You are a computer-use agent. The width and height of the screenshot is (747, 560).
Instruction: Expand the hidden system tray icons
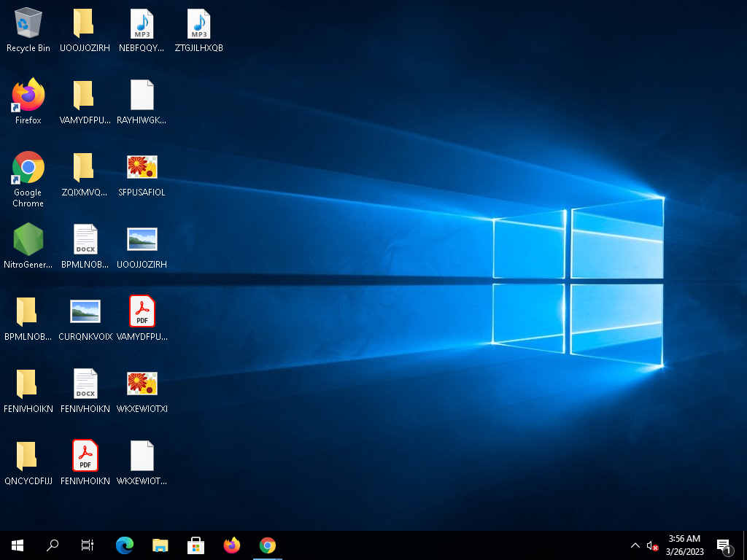click(635, 545)
